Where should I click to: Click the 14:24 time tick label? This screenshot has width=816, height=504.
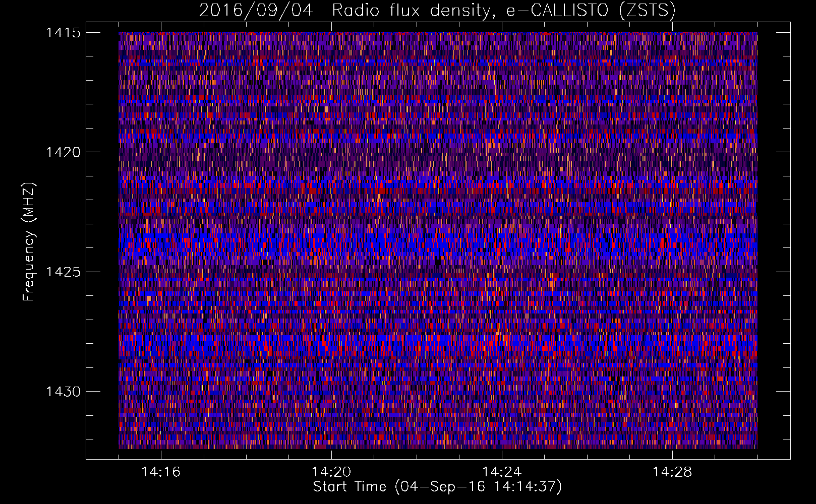[x=502, y=472]
